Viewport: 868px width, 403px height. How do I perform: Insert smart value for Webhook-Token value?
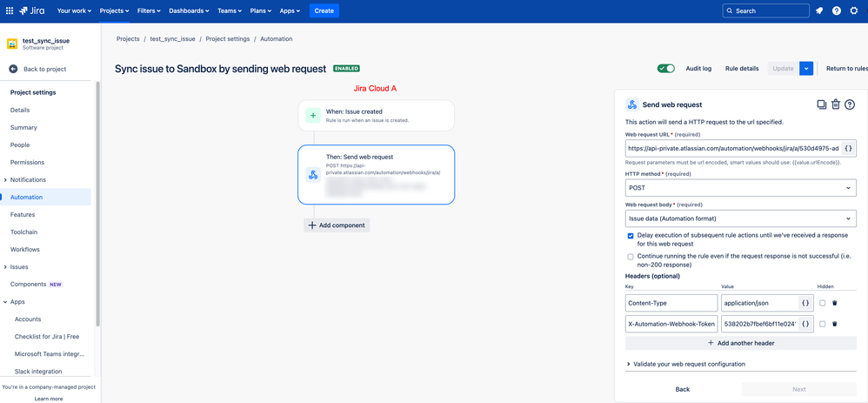pyautogui.click(x=806, y=324)
